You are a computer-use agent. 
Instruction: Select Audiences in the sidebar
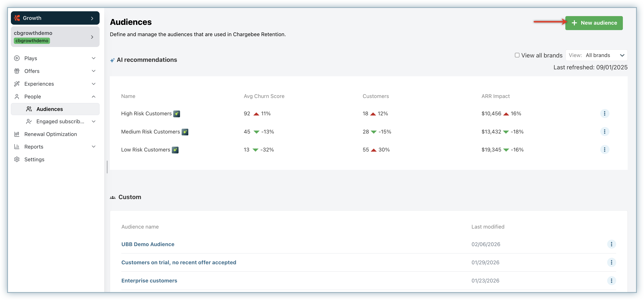point(50,109)
